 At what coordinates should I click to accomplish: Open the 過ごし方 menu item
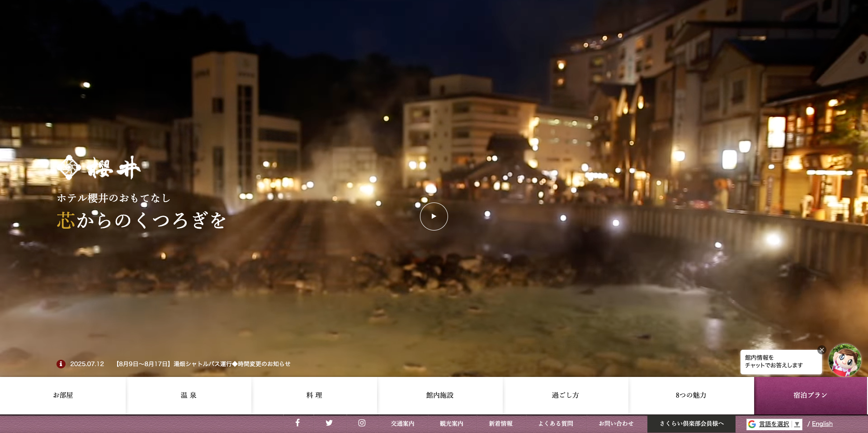coord(566,395)
